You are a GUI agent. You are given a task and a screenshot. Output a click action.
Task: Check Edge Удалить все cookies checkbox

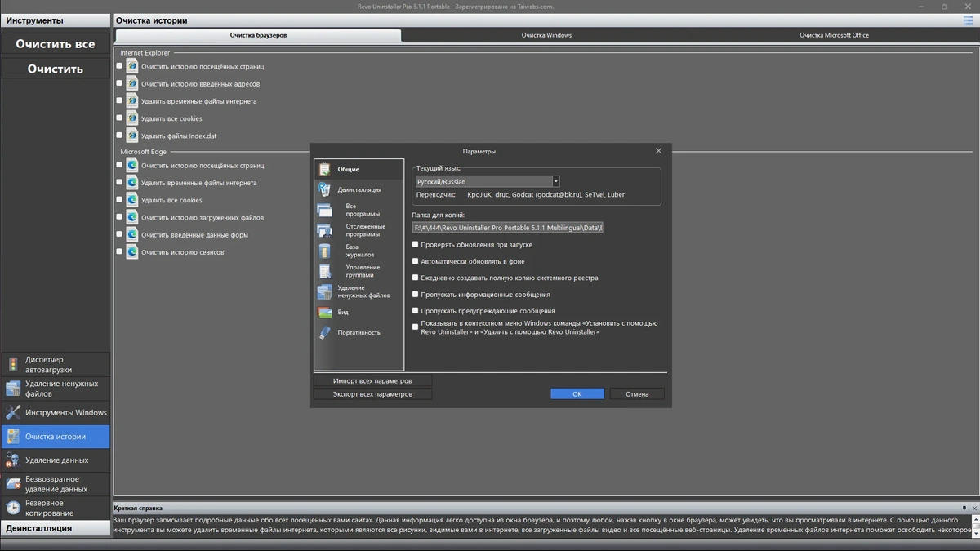(119, 199)
